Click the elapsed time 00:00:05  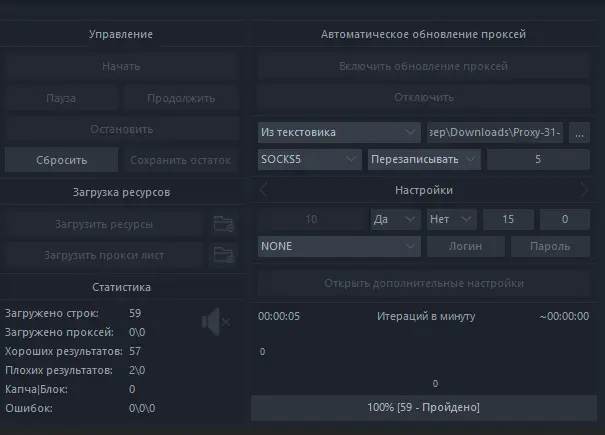(x=279, y=317)
